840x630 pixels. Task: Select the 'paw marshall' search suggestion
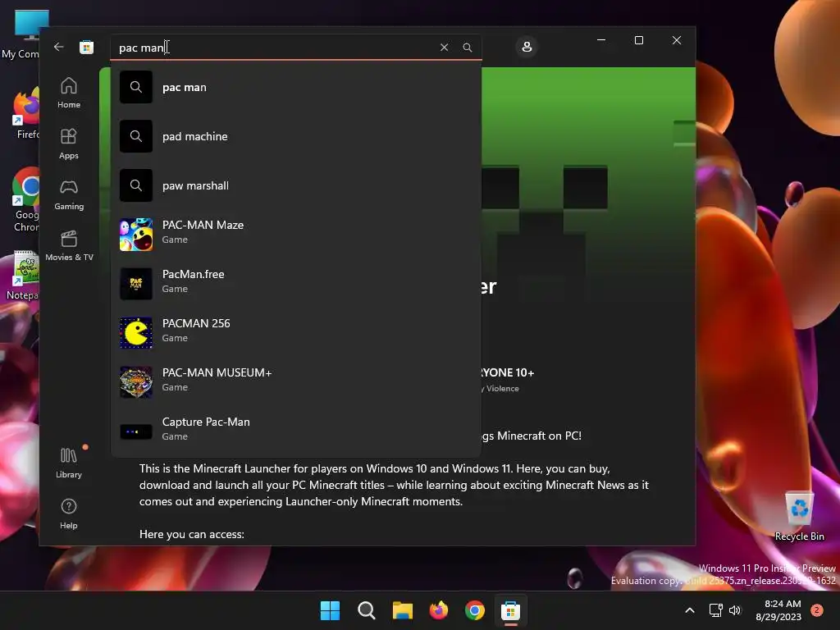(x=295, y=185)
